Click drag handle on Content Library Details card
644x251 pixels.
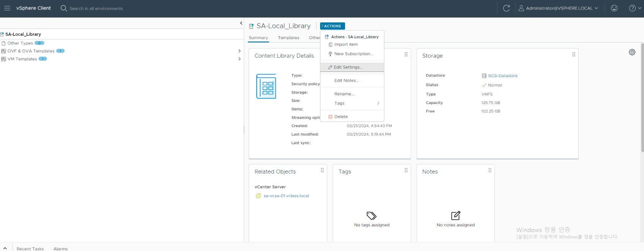click(x=406, y=54)
